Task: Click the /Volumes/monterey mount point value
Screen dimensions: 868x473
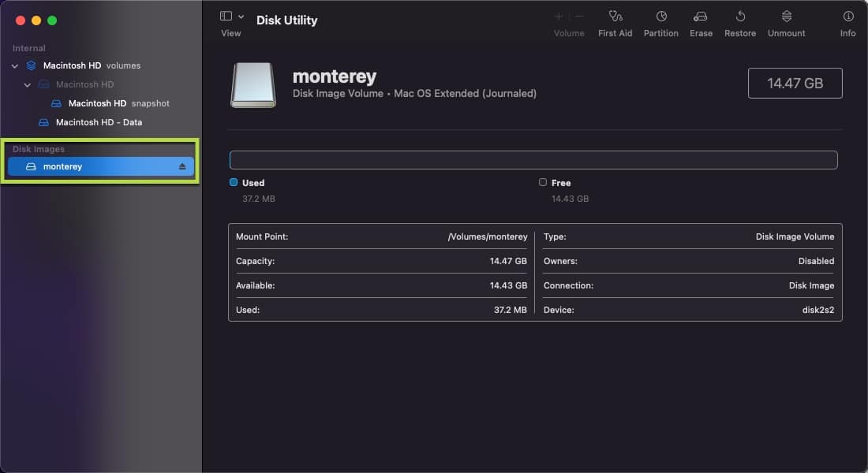Action: click(488, 236)
